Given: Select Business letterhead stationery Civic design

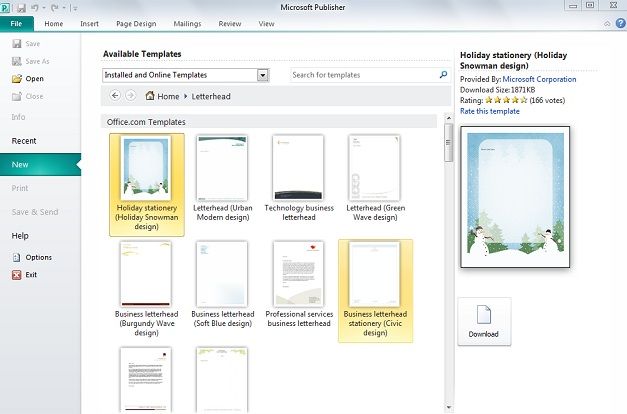Looking at the screenshot, I should pyautogui.click(x=375, y=291).
